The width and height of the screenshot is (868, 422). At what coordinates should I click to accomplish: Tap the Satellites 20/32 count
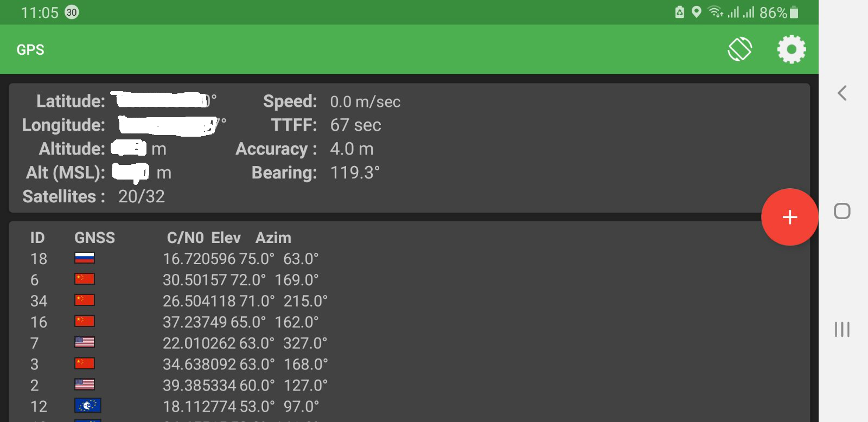tap(141, 196)
